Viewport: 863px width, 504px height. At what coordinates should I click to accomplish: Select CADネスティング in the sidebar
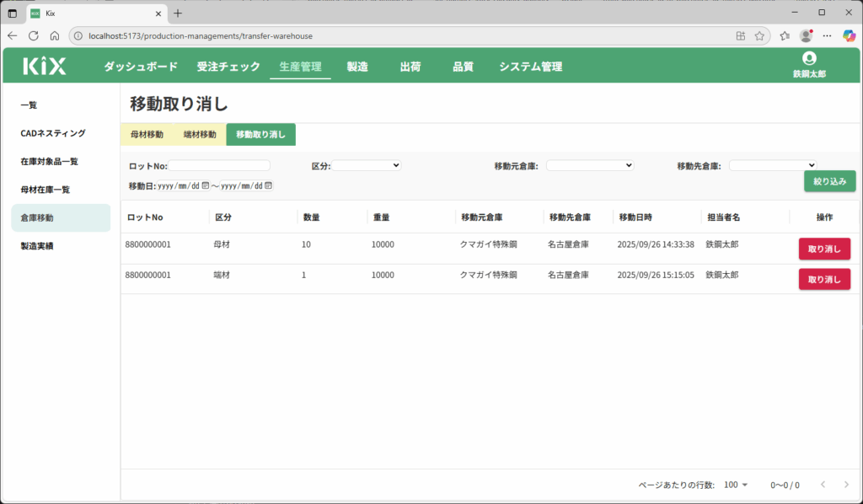[x=53, y=133]
